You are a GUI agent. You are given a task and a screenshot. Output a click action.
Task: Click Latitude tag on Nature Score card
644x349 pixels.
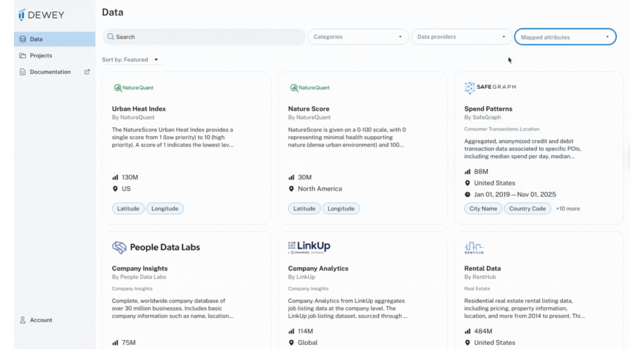coord(305,209)
